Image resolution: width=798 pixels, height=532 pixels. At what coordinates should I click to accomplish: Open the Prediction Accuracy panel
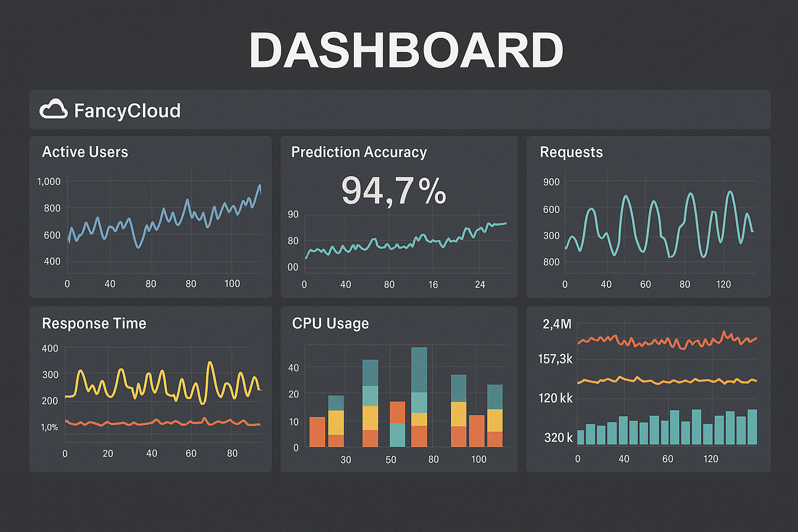[359, 152]
